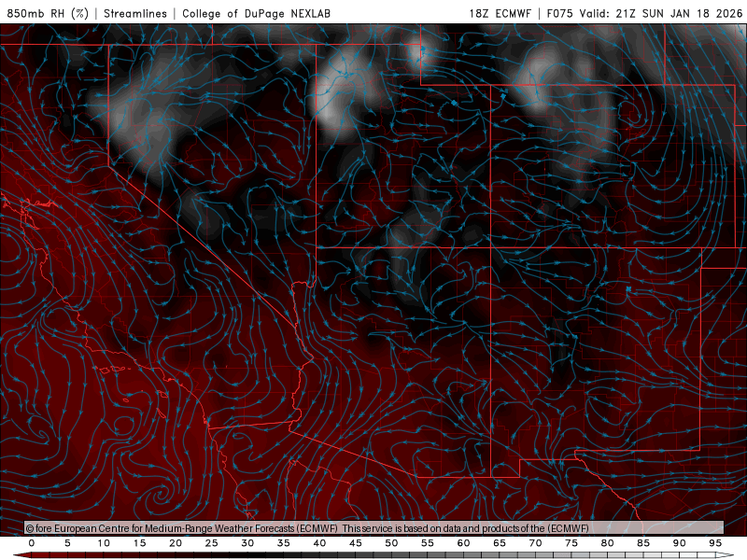Click the "40" legend value
Viewport: 747px width, 560px height.
[319, 543]
